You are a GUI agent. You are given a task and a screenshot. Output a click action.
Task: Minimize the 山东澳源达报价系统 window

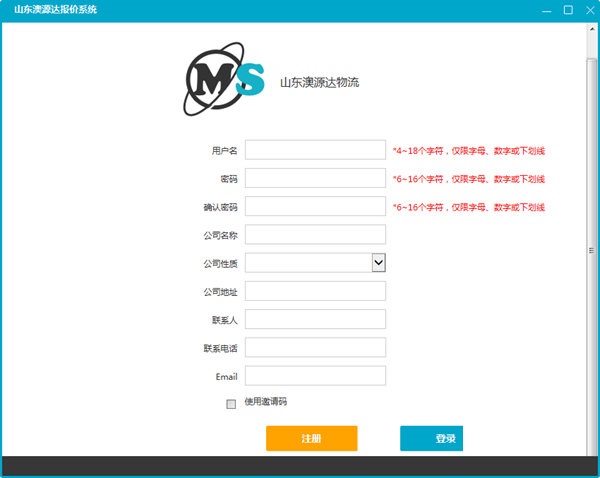[547, 10]
